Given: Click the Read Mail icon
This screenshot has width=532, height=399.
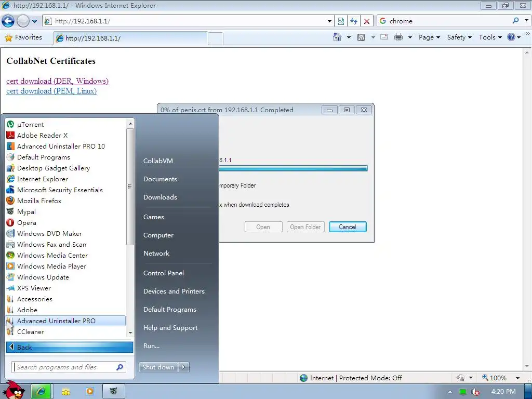Looking at the screenshot, I should (x=384, y=37).
